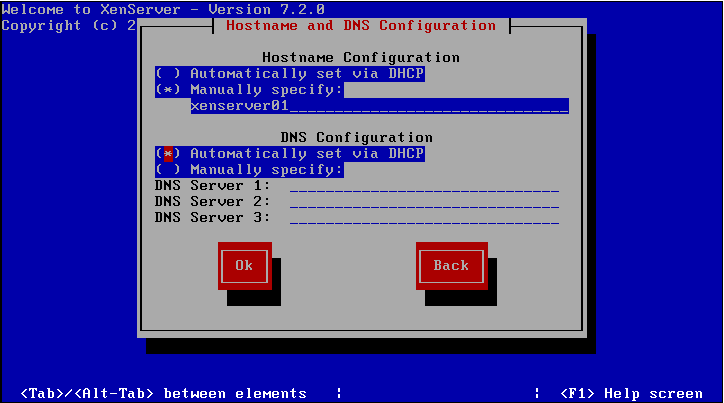Click the 'Hostname and DNS Configuration' dialog title
724x403 pixels.
pyautogui.click(x=361, y=26)
